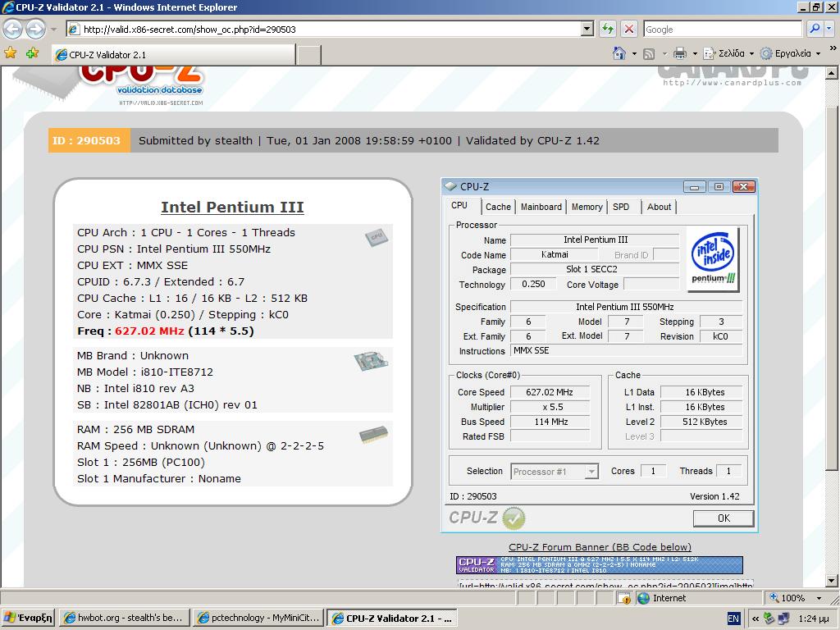Select the SPD tab in CPU-Z
The image size is (840, 630).
pyautogui.click(x=621, y=207)
